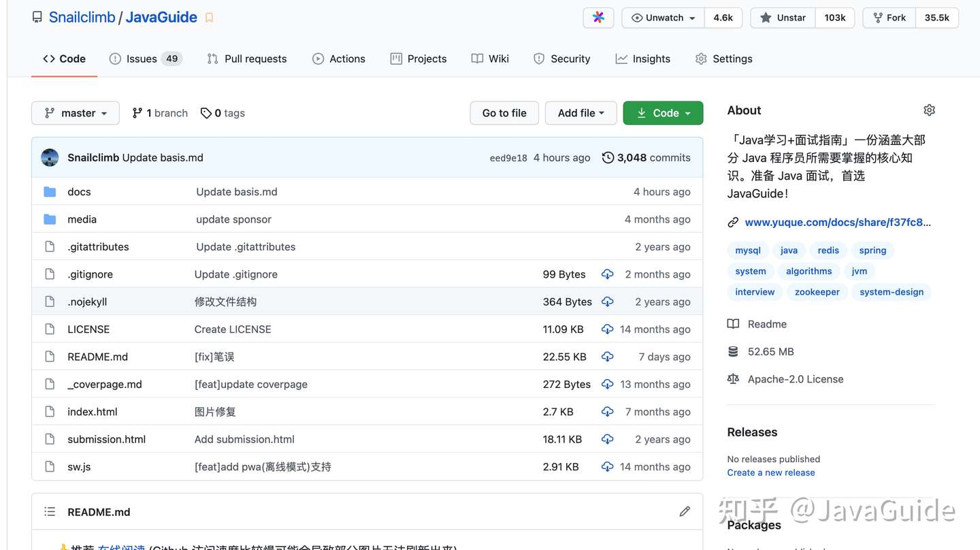This screenshot has height=550, width=980.
Task: Select the algorithms topic tag
Action: coord(809,271)
